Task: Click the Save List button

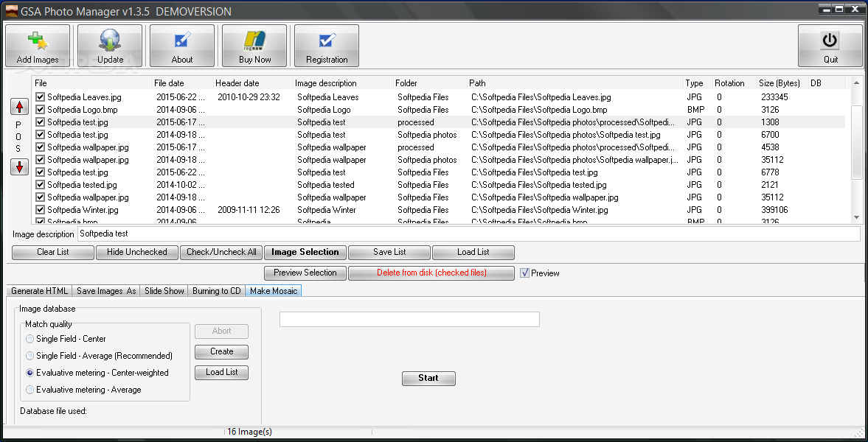Action: [389, 252]
